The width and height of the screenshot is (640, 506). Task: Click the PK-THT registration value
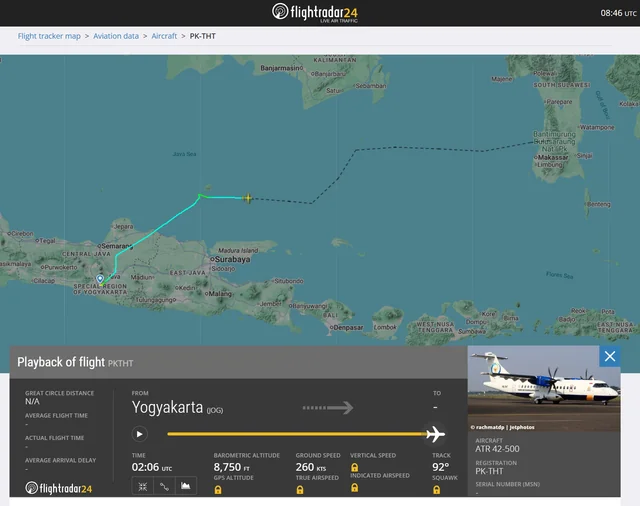[489, 471]
